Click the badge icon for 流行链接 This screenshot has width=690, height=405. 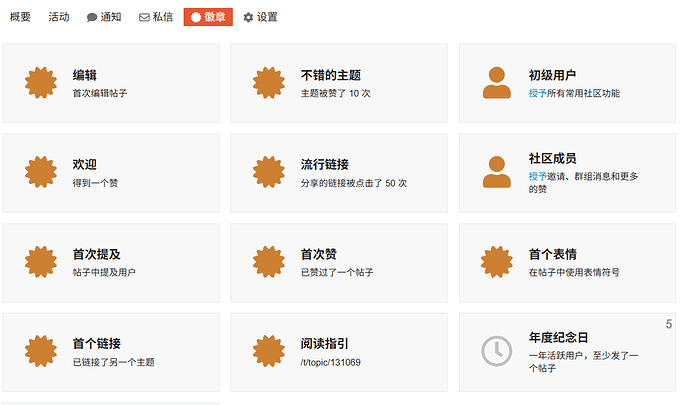coord(269,172)
